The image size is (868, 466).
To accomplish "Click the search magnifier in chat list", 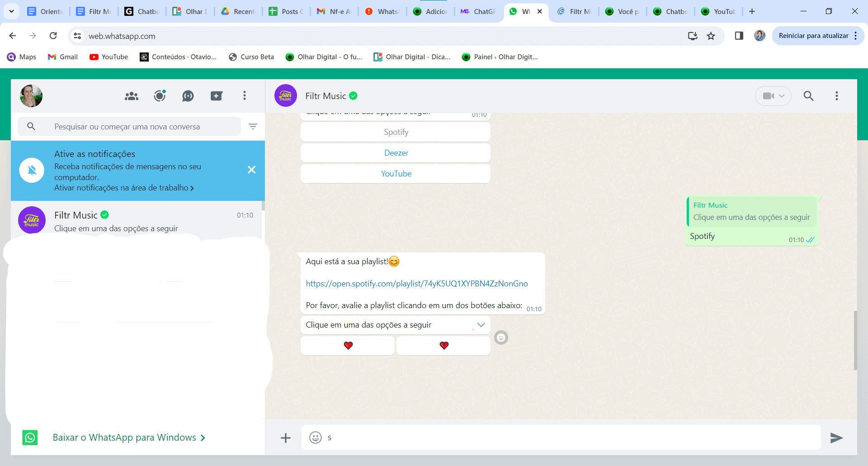I will pyautogui.click(x=31, y=126).
